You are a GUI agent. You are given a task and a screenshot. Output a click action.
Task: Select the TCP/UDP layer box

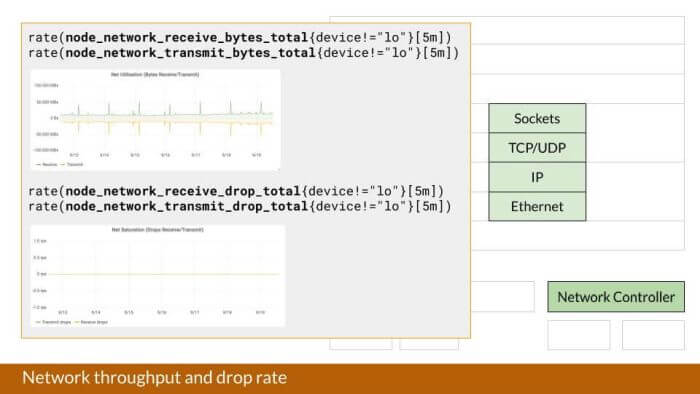537,148
